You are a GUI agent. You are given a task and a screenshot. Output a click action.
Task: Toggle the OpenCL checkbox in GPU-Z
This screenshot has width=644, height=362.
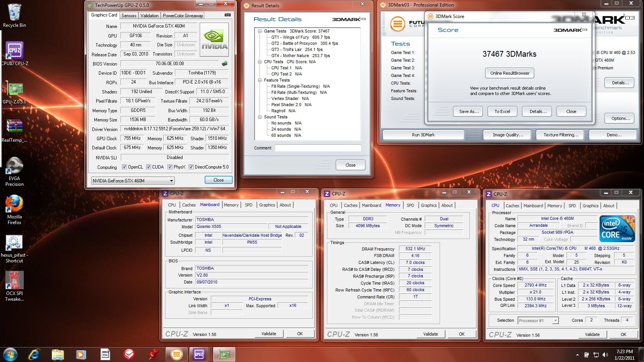(x=124, y=167)
